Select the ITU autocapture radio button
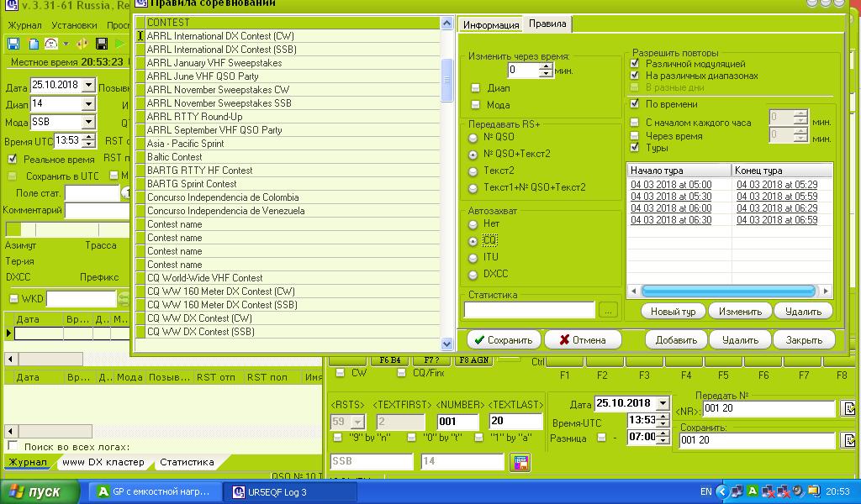861x504 pixels. [x=474, y=258]
